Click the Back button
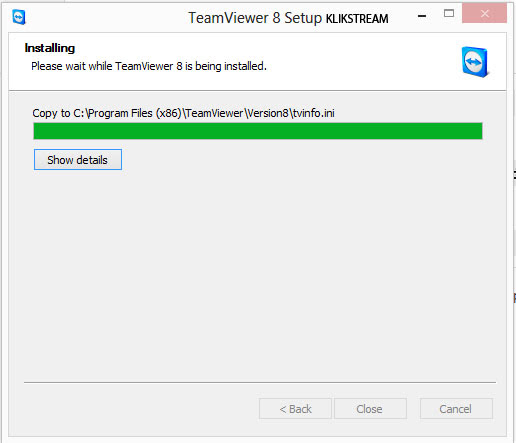Viewport: 516px width, 443px height. click(295, 409)
